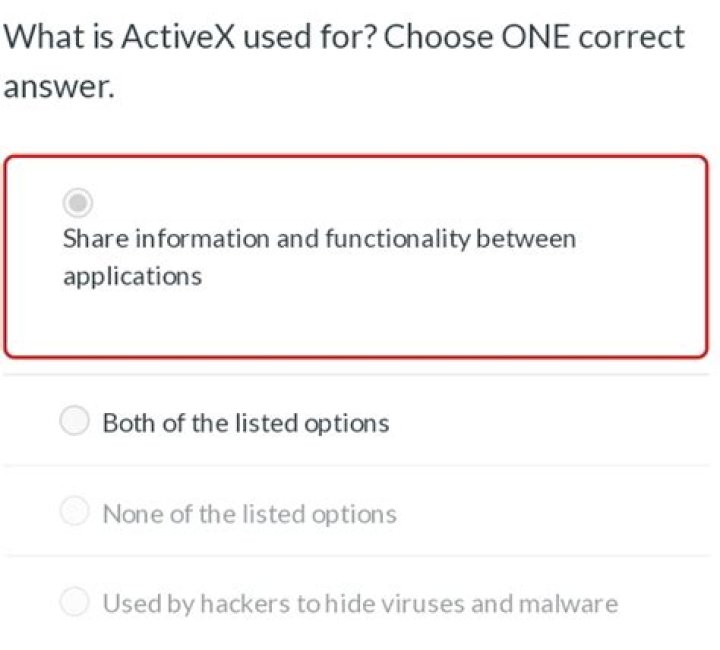The image size is (720, 650).
Task: Click the word 'Both' in the second option
Action: pyautogui.click(x=128, y=423)
